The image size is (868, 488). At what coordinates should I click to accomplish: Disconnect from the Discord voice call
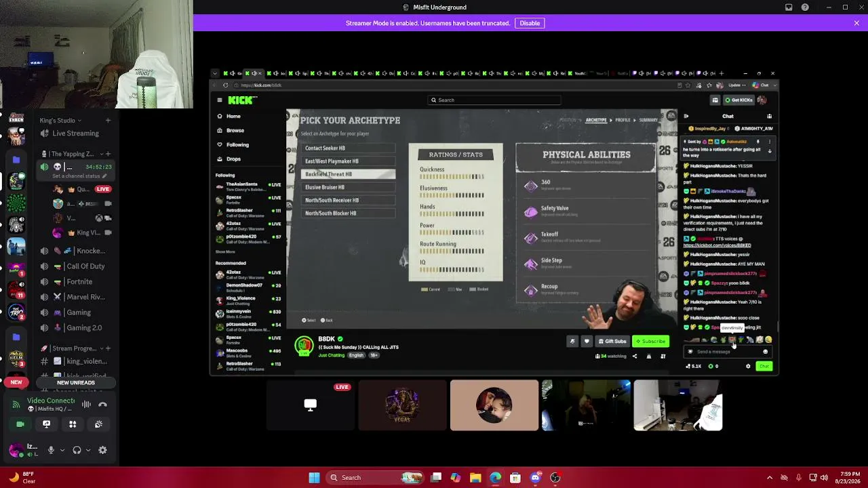pos(103,405)
